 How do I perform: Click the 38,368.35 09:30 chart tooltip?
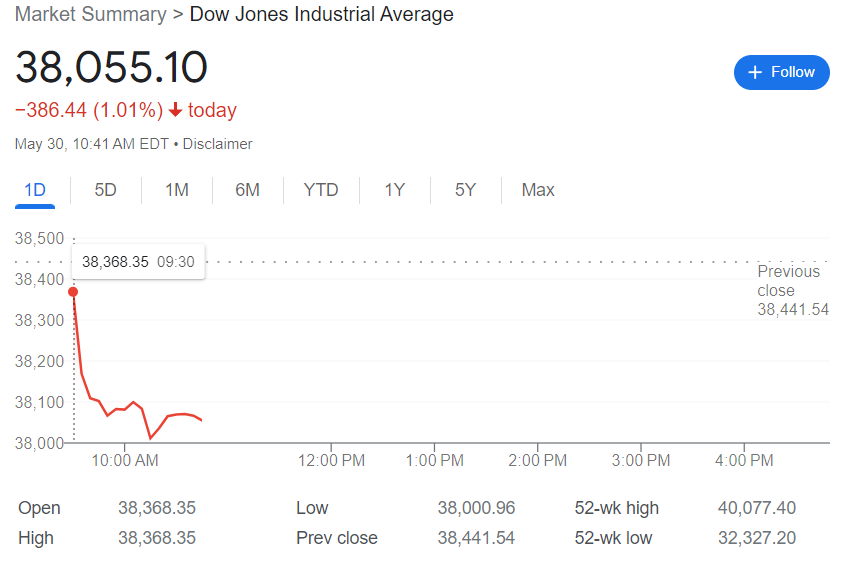[x=138, y=262]
